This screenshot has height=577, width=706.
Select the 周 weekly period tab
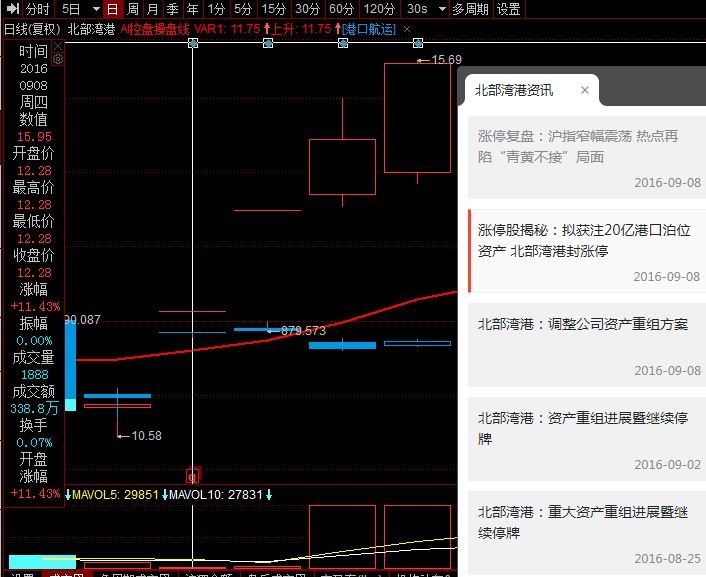pyautogui.click(x=132, y=9)
